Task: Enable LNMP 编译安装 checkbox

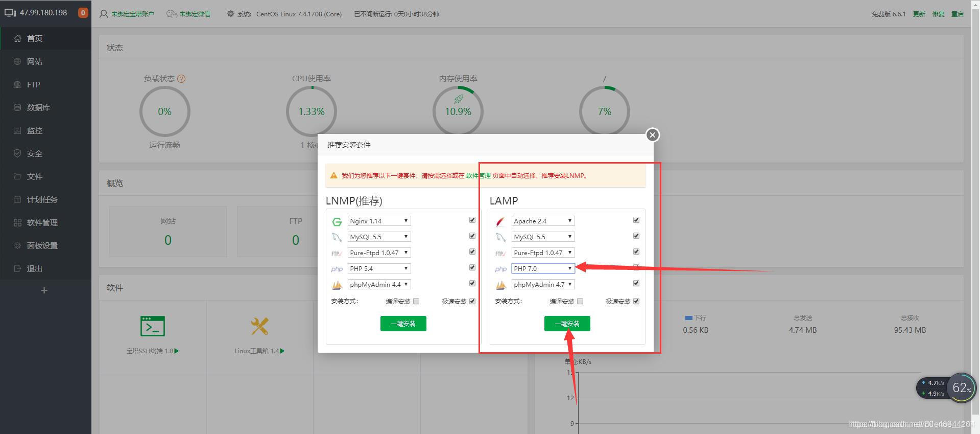Action: click(x=416, y=301)
